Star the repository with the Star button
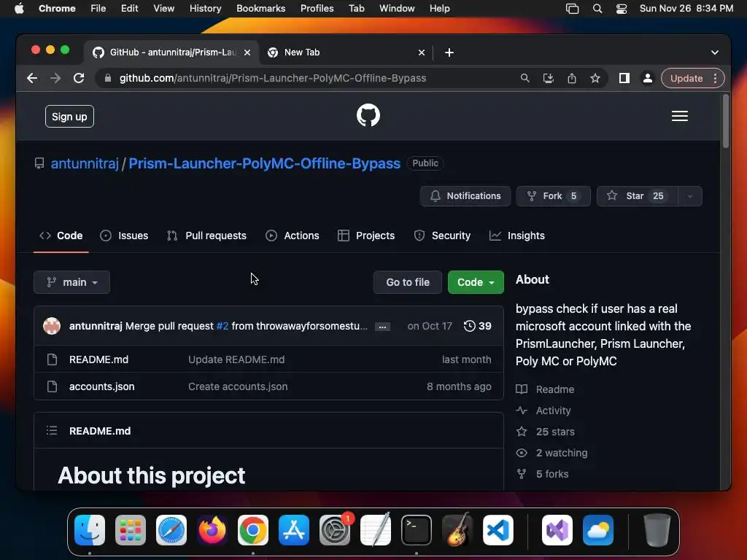This screenshot has width=747, height=560. tap(638, 196)
